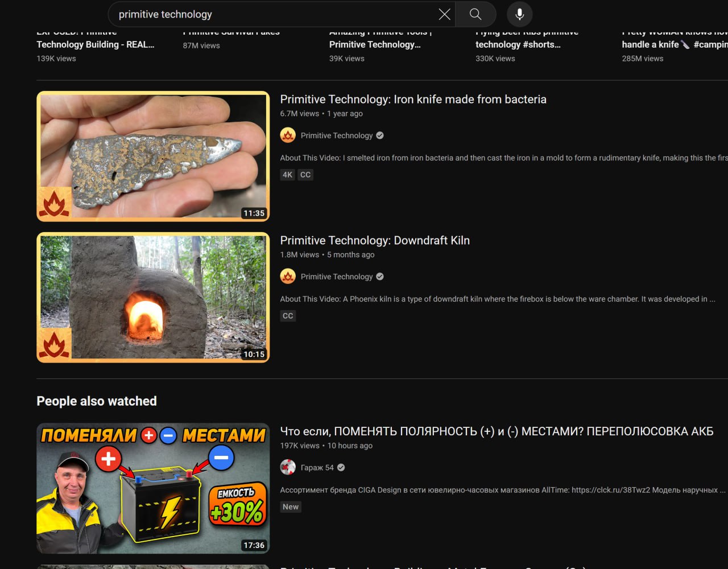Click Primitive Technology channel avatar under Downdraft Kiln video

(x=288, y=277)
